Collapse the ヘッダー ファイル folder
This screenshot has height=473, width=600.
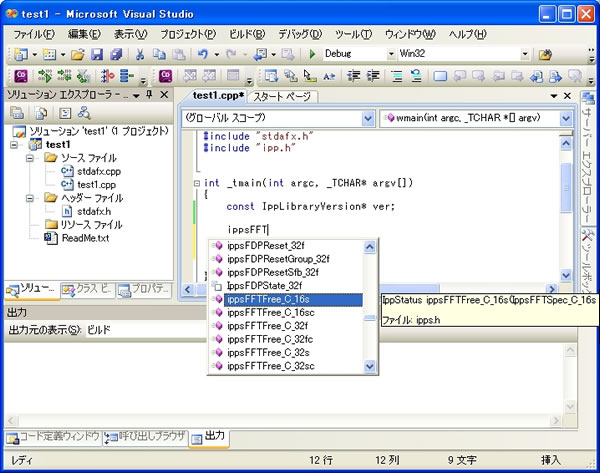pos(30,198)
